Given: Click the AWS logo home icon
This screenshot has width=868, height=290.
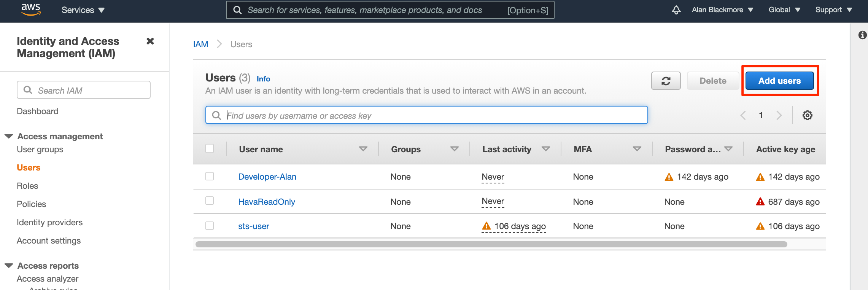Looking at the screenshot, I should coord(31,10).
